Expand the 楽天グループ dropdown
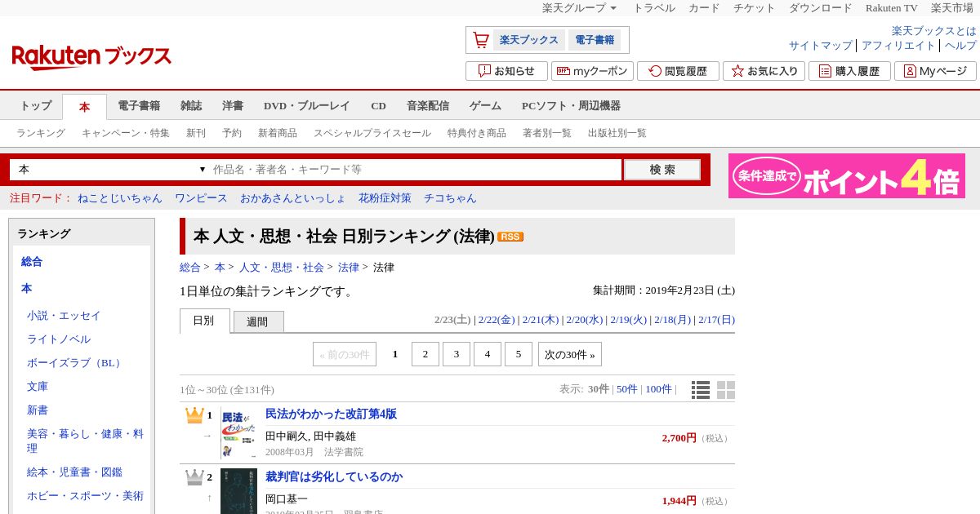The image size is (980, 514). (579, 8)
